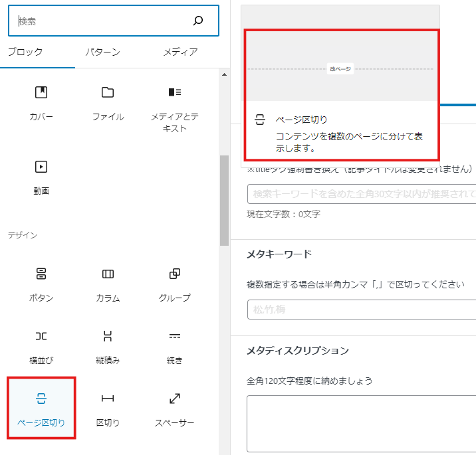Switch to the メディア tab
This screenshot has height=455, width=476.
tap(179, 52)
